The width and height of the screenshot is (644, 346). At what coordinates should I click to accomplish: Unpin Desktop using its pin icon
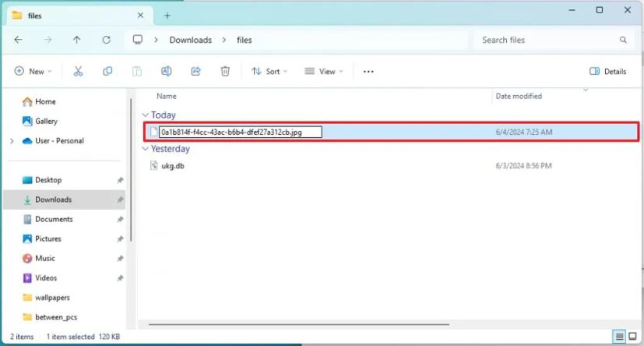click(x=120, y=180)
